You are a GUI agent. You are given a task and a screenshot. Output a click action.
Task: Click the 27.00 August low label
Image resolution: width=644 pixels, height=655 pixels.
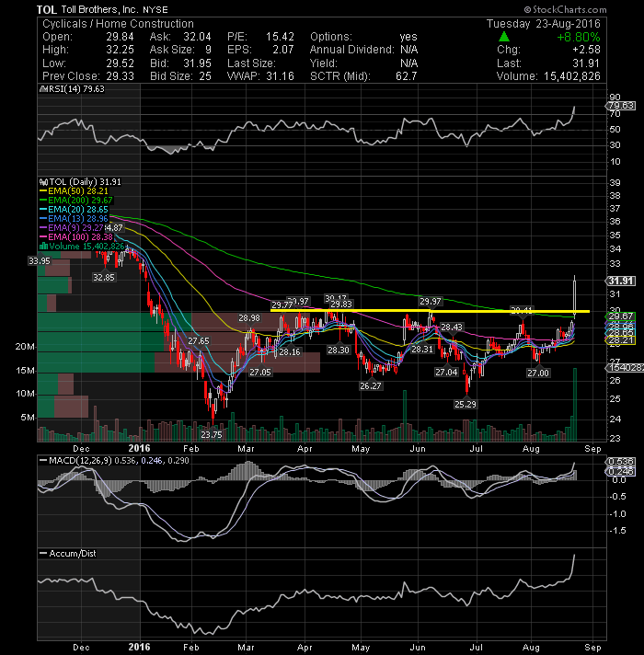[538, 373]
